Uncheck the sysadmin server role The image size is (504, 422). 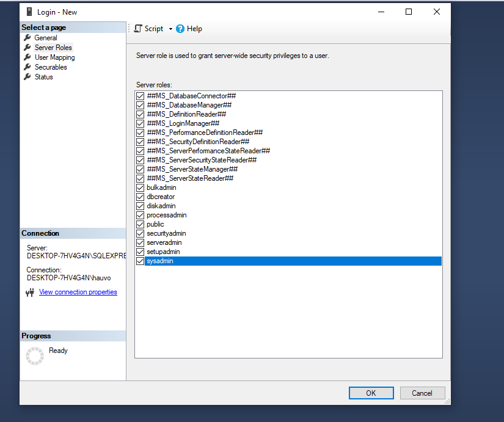[141, 261]
